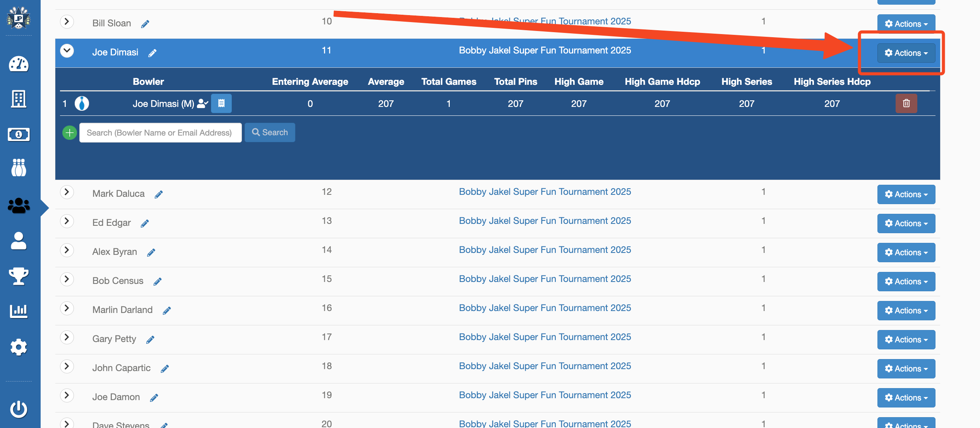Collapse the Joe Dimasi team row

click(67, 51)
